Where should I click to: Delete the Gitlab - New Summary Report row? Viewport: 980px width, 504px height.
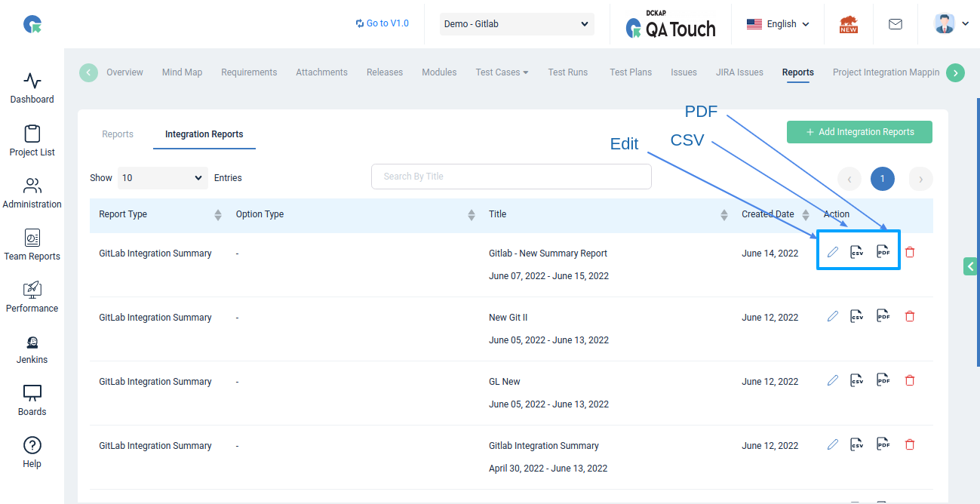coord(910,252)
